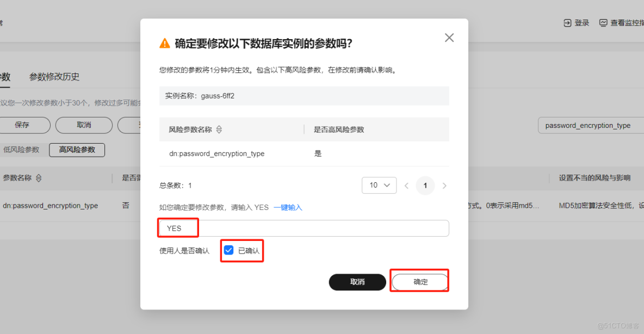
Task: Select the 参数 tab on the left
Action: tap(4, 77)
